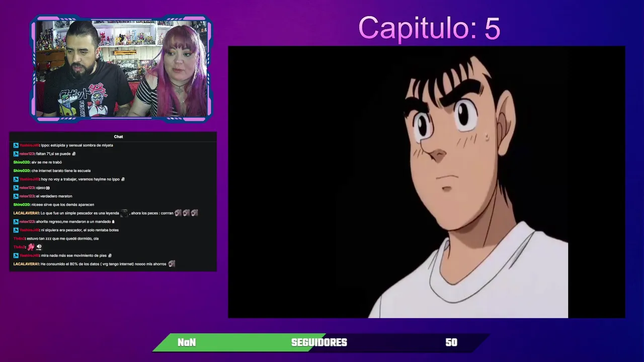Click the eyes emoji after 'ojaso'
The image size is (644, 362).
coord(48,188)
